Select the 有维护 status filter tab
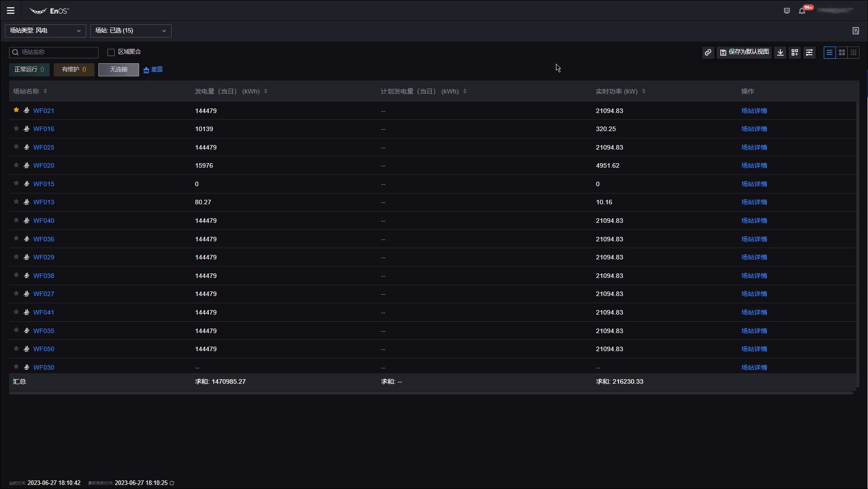 pos(74,70)
